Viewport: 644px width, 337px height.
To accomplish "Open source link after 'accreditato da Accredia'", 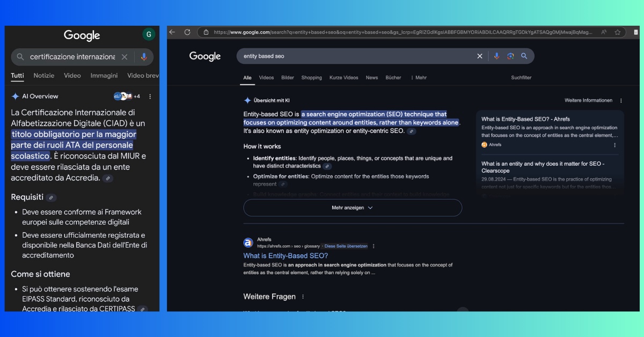I will [108, 178].
